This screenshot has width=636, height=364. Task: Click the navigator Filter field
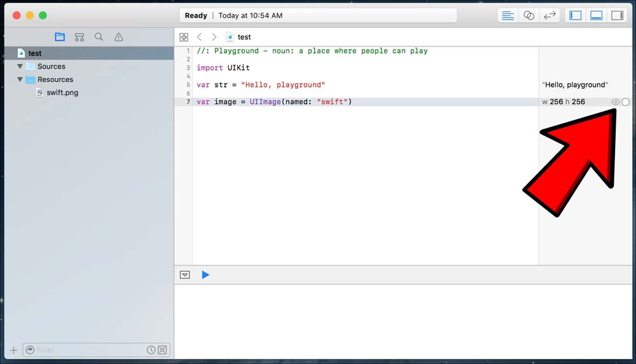pyautogui.click(x=89, y=350)
